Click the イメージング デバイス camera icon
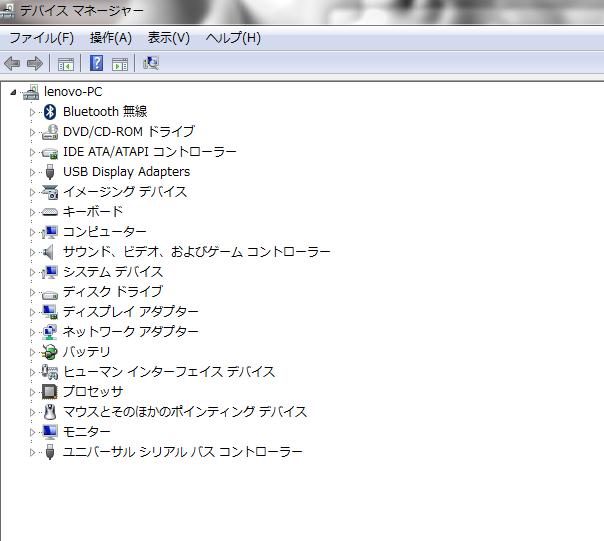604x541 pixels. point(50,192)
